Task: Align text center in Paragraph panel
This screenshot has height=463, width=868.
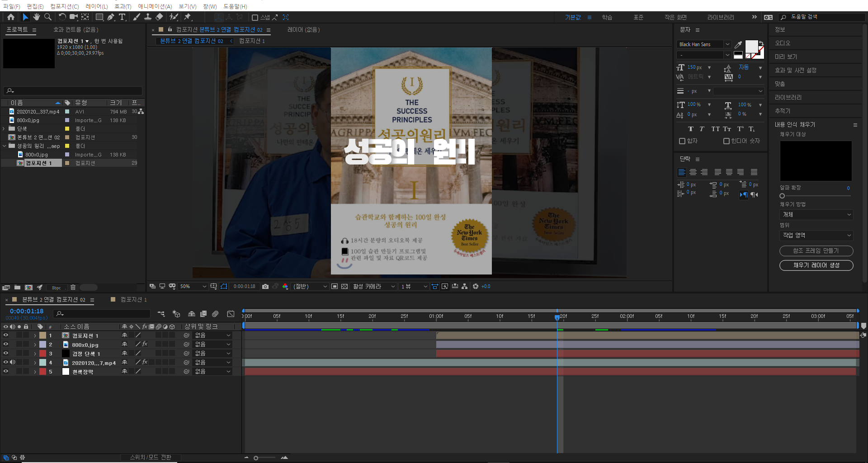Action: click(693, 172)
